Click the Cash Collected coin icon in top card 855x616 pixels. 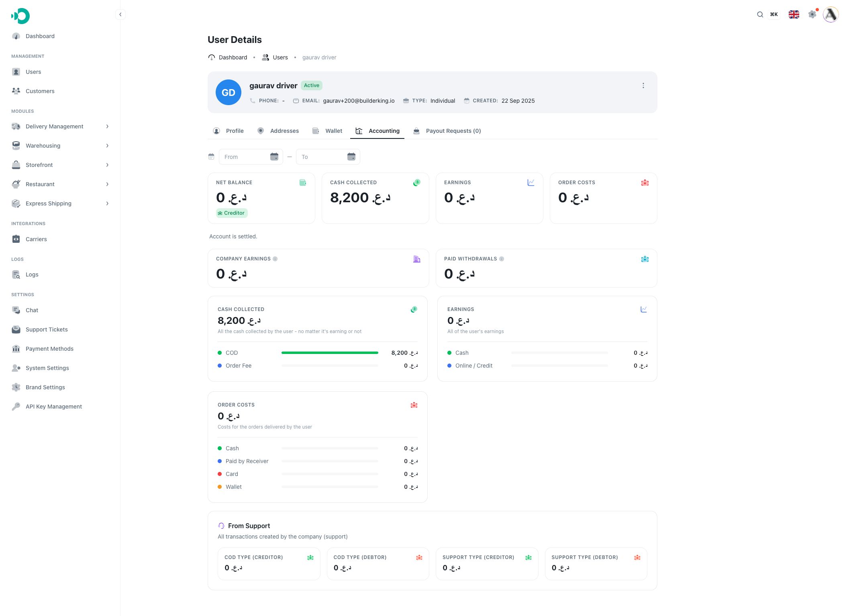tap(417, 183)
